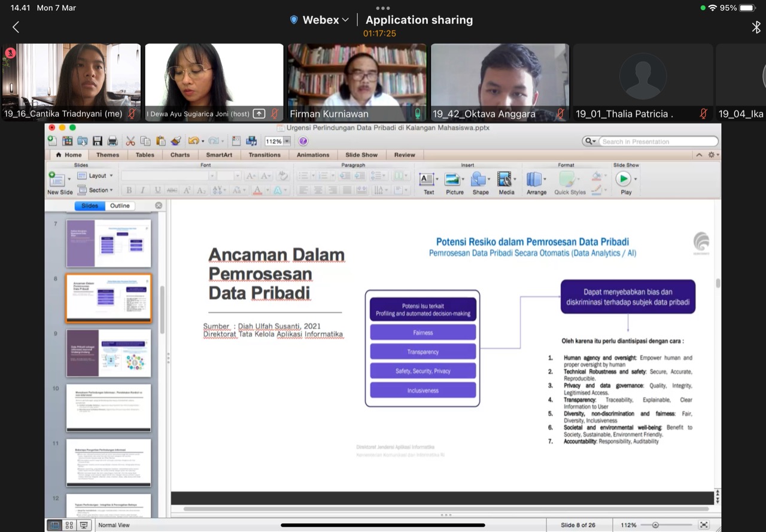
Task: Click the Paste clipboard icon
Action: 160,141
